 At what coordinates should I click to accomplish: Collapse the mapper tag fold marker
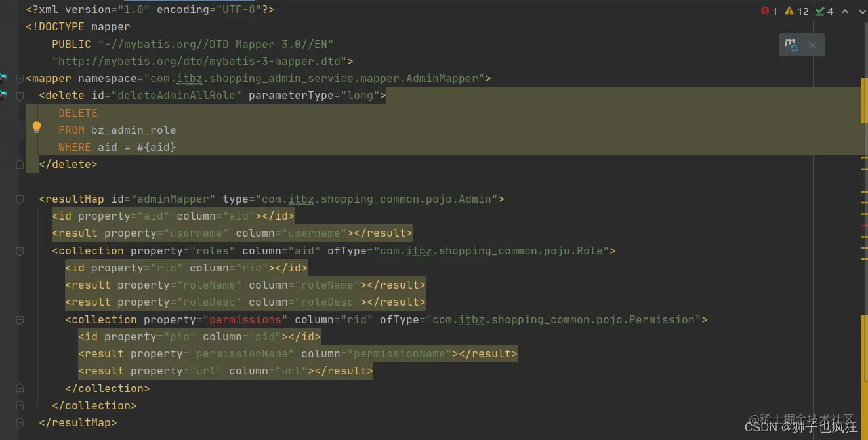click(20, 79)
